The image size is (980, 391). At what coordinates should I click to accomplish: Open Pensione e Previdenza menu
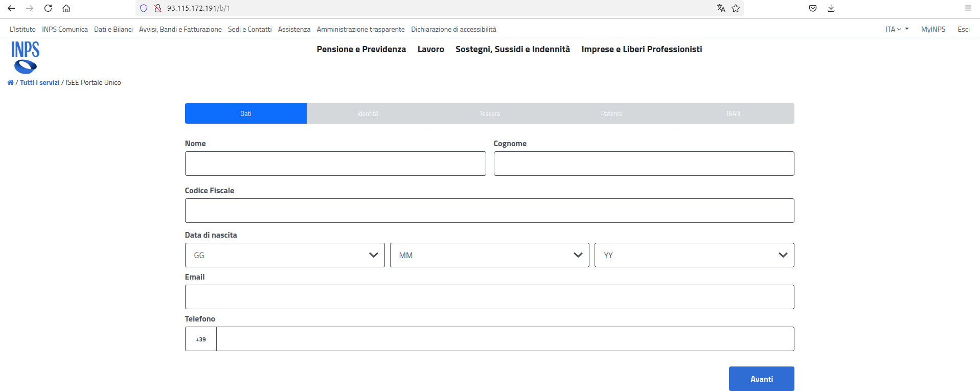tap(361, 49)
